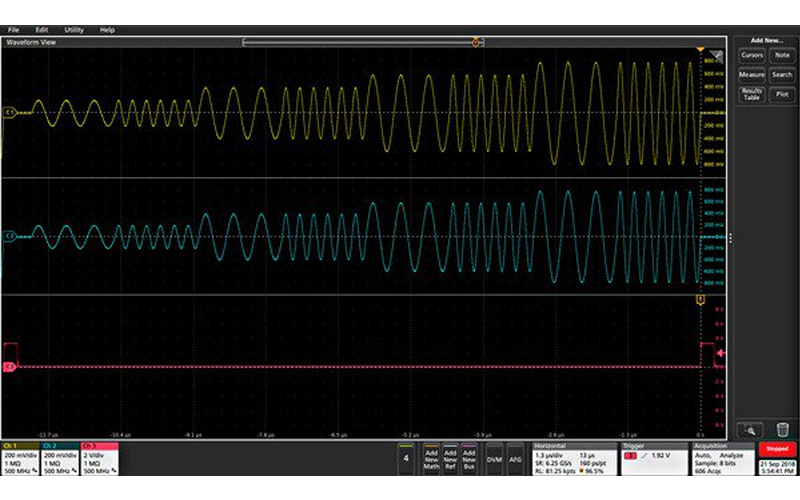Click the Add New... panel heading
800x500 pixels.
click(x=767, y=40)
